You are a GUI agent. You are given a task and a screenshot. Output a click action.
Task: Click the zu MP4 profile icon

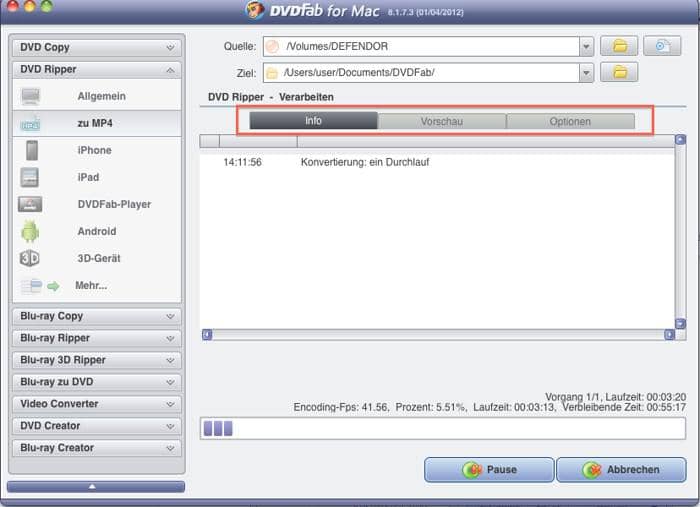30,124
